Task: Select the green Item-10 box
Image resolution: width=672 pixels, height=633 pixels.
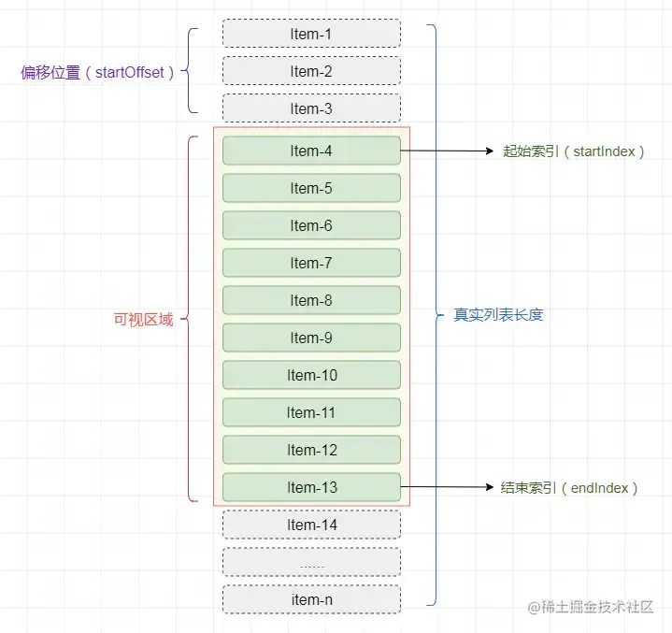Action: [x=311, y=375]
